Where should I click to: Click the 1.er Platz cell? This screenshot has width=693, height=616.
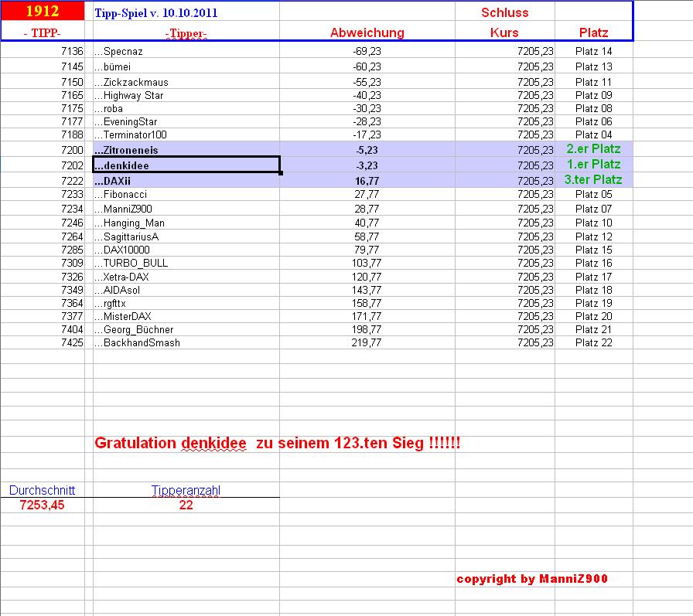(x=593, y=165)
